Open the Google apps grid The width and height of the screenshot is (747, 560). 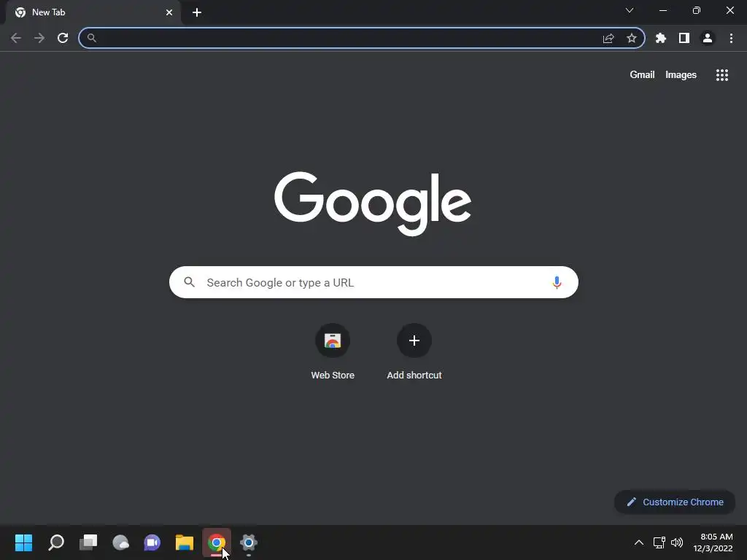[x=722, y=75]
